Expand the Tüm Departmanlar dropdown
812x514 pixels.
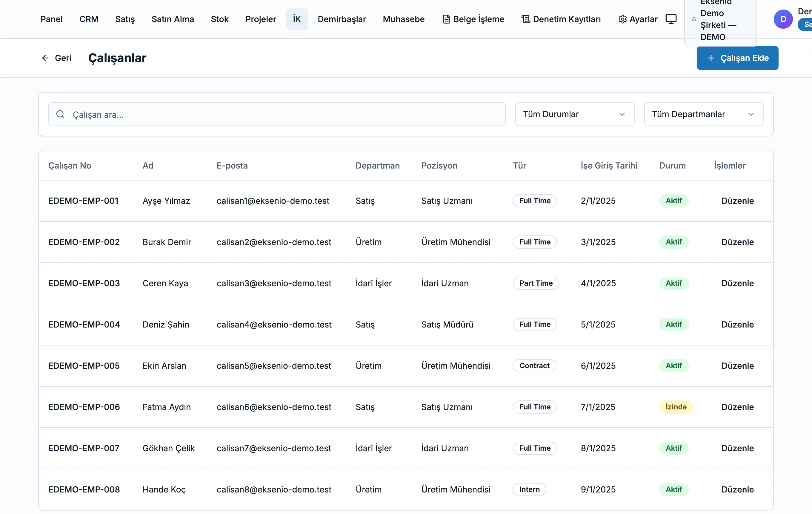click(x=703, y=114)
